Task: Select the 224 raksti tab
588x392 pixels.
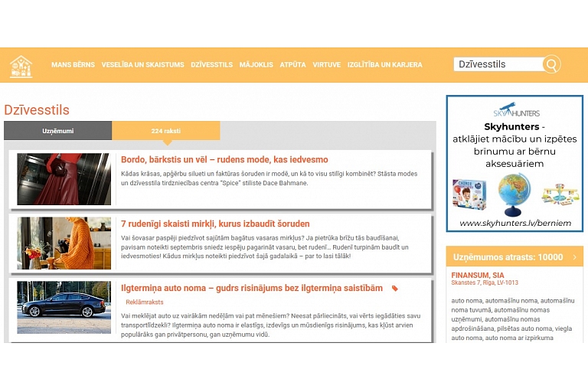Action: [x=166, y=131]
